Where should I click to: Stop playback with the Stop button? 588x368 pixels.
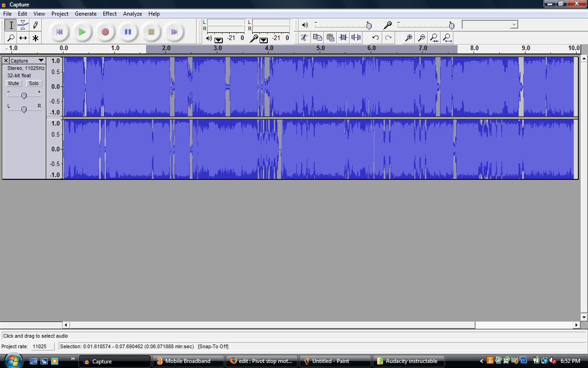[151, 32]
